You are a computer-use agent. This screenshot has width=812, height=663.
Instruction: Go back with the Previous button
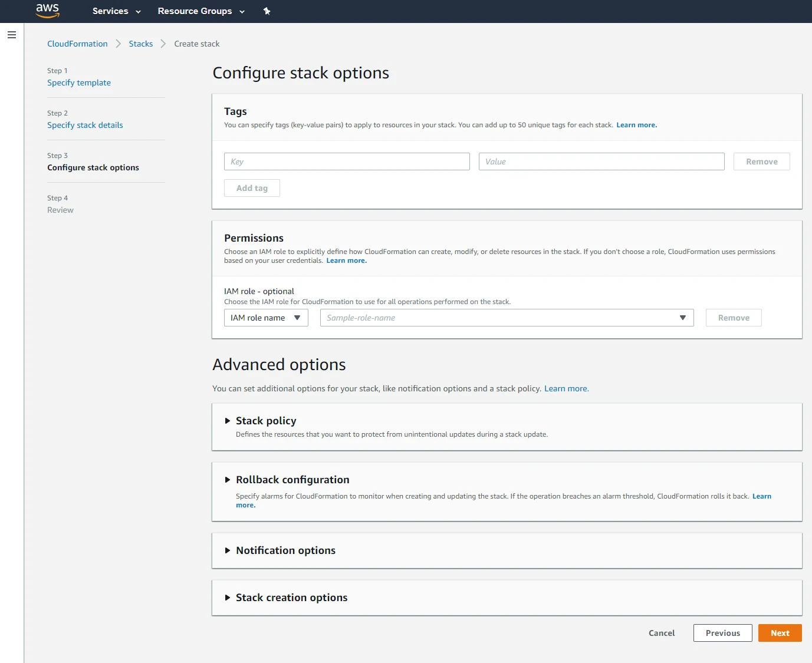pyautogui.click(x=722, y=633)
